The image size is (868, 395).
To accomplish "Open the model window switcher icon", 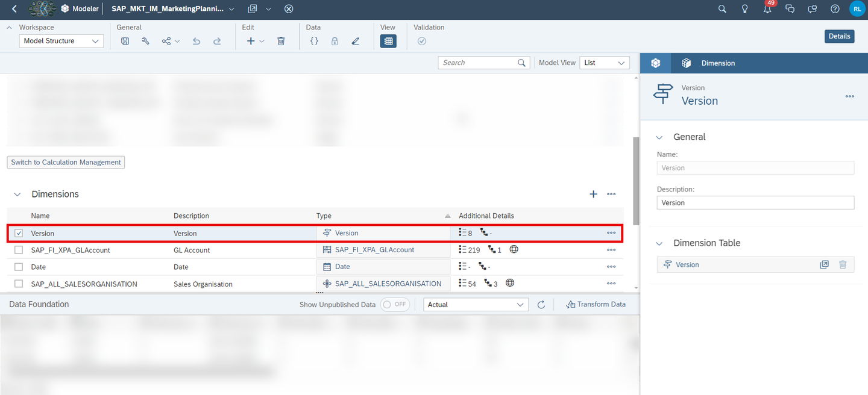I will [253, 9].
